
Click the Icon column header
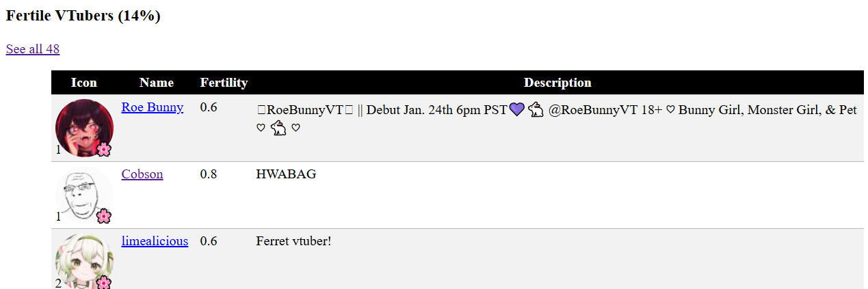coord(84,83)
